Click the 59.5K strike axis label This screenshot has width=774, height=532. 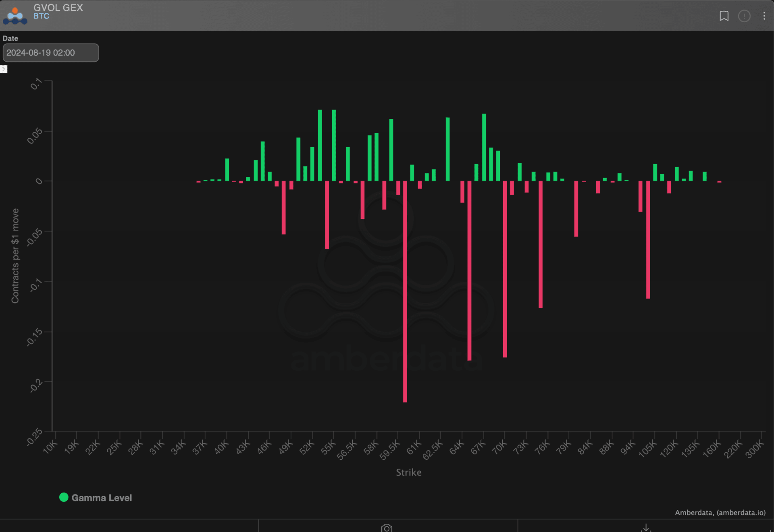tap(391, 450)
